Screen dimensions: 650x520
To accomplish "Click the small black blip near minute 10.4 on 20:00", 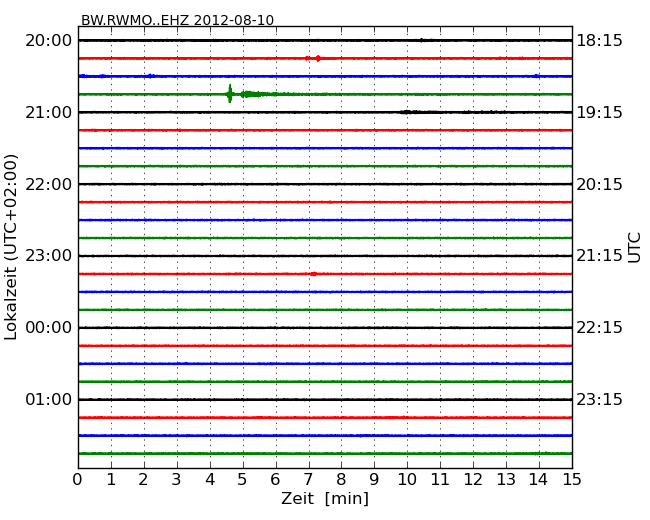I will click(x=421, y=40).
